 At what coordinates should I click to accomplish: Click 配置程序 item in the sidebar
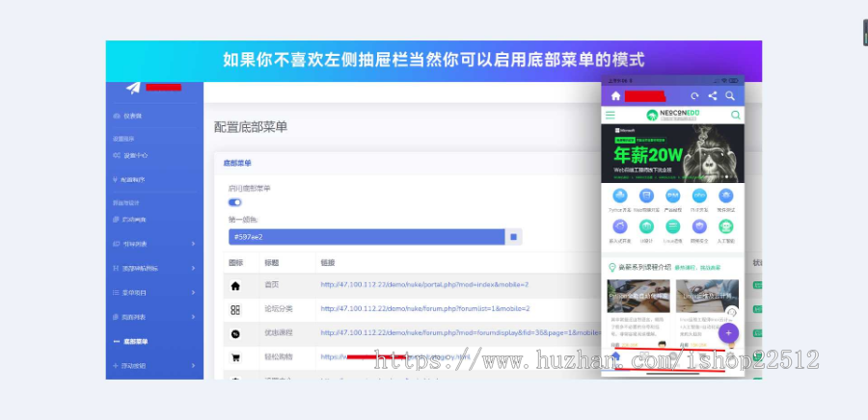[x=129, y=179]
